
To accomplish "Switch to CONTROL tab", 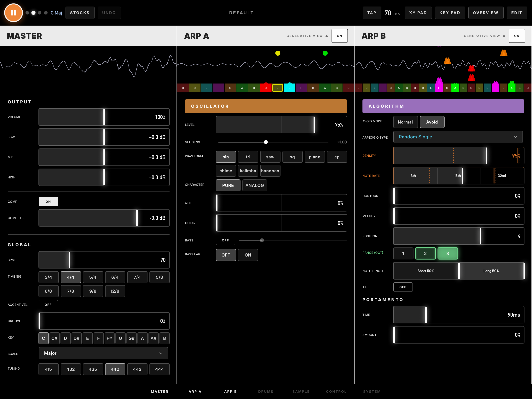I will [x=336, y=391].
